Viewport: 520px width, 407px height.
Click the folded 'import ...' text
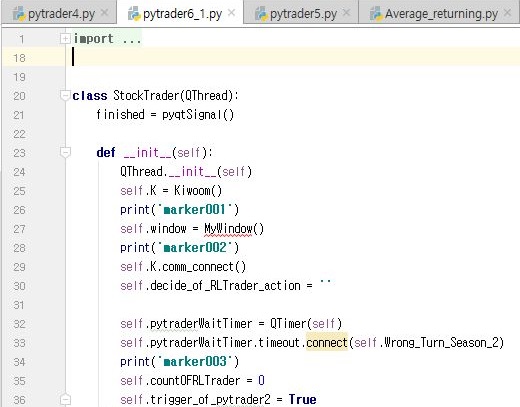(107, 39)
